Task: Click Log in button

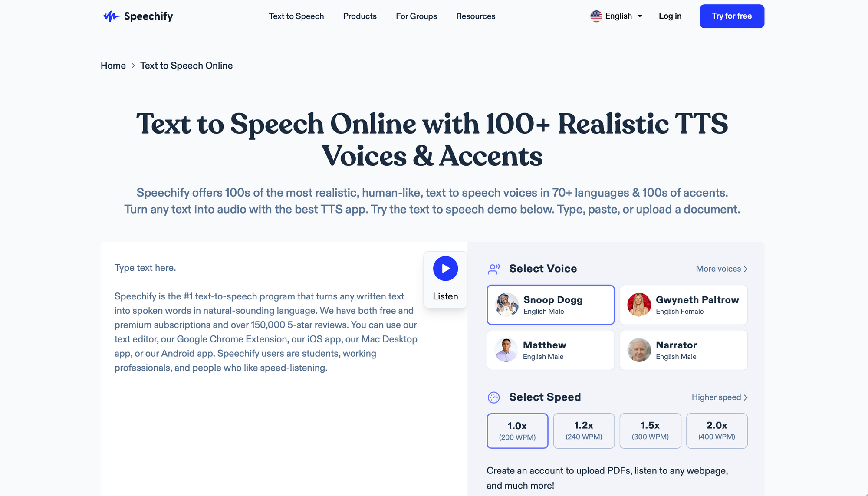Action: pyautogui.click(x=670, y=16)
